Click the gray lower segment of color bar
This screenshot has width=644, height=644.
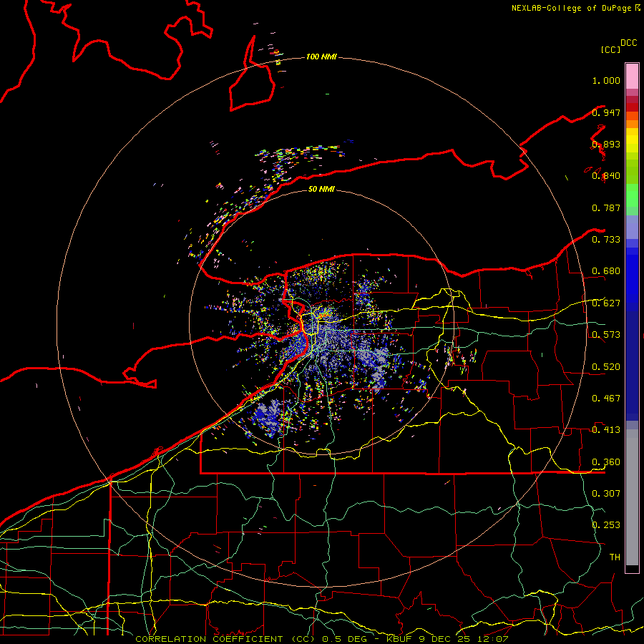coord(632,497)
